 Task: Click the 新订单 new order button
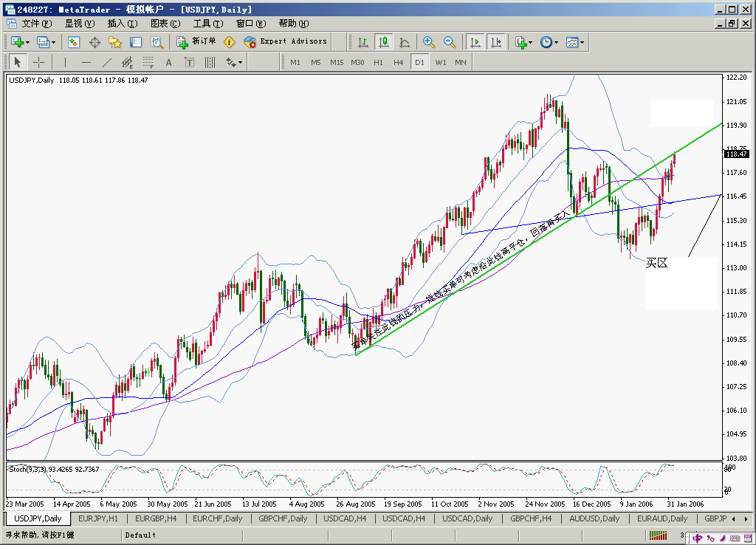(x=196, y=42)
